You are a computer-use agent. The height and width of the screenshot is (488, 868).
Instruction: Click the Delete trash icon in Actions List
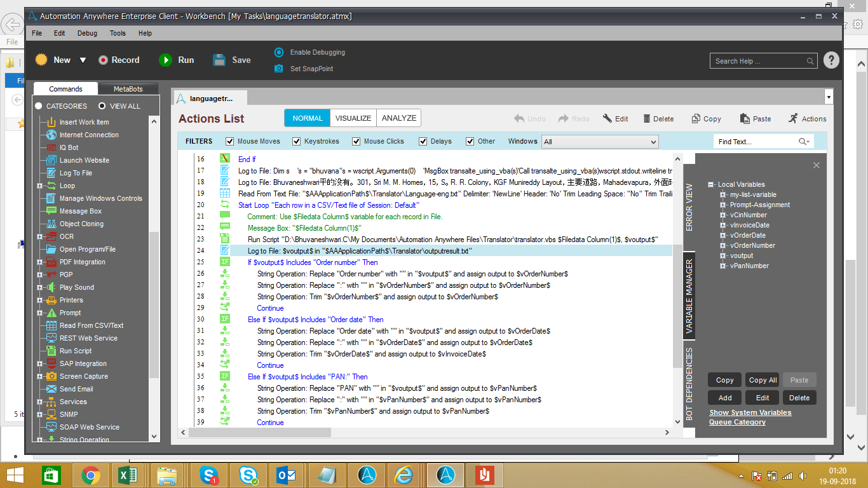coord(647,119)
